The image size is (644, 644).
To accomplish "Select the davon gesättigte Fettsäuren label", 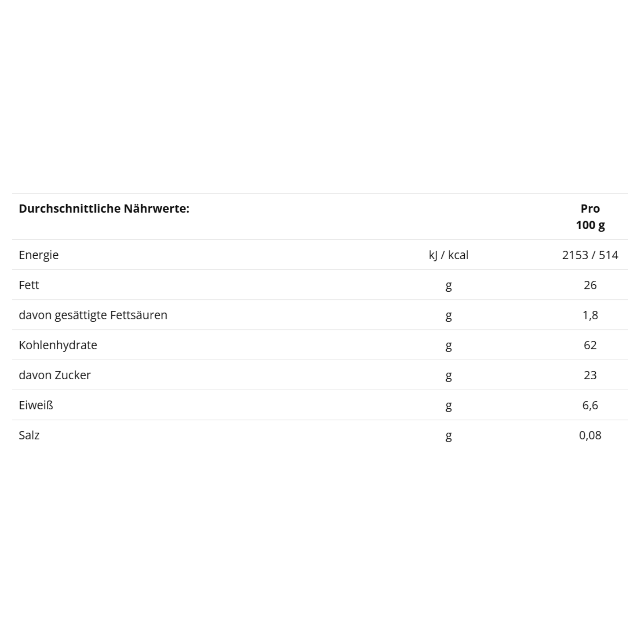I will pyautogui.click(x=93, y=315).
